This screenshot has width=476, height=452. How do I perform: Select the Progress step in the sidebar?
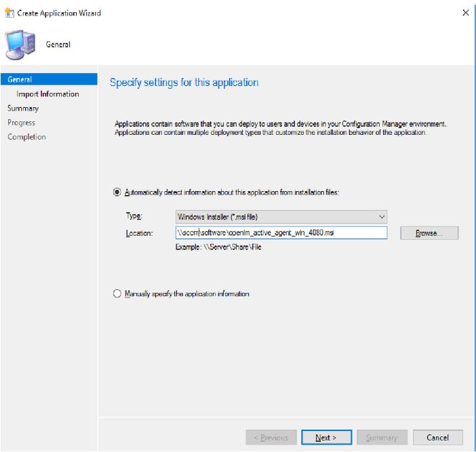tap(21, 123)
